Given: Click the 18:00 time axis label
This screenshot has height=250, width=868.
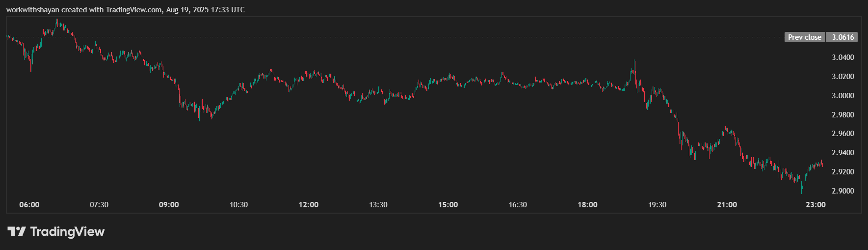Looking at the screenshot, I should (587, 205).
